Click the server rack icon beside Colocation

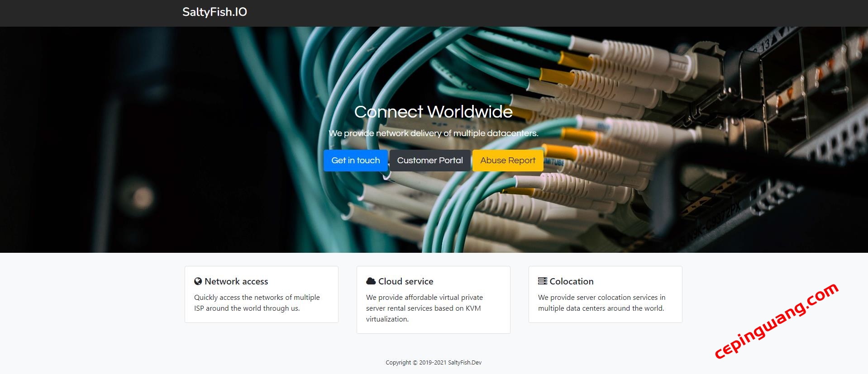[542, 281]
